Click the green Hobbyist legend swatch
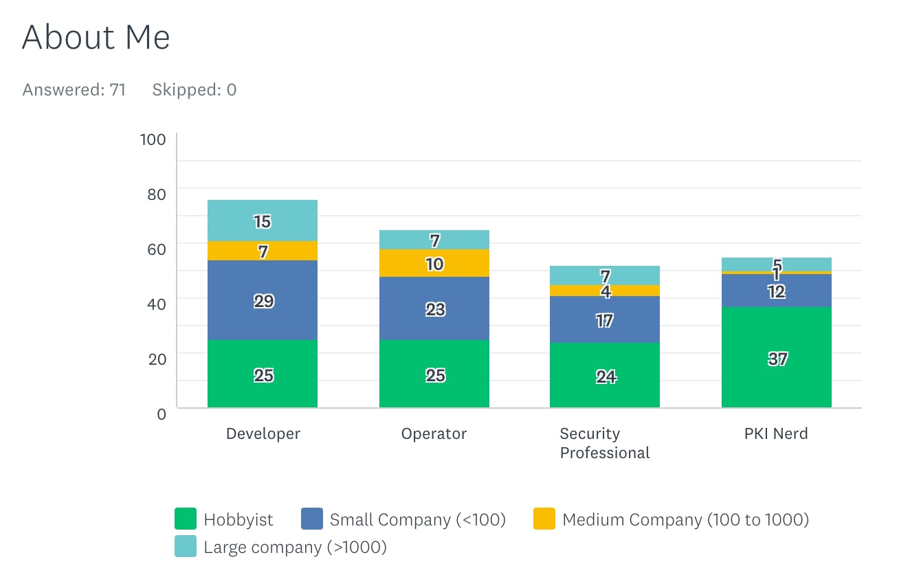 186,519
